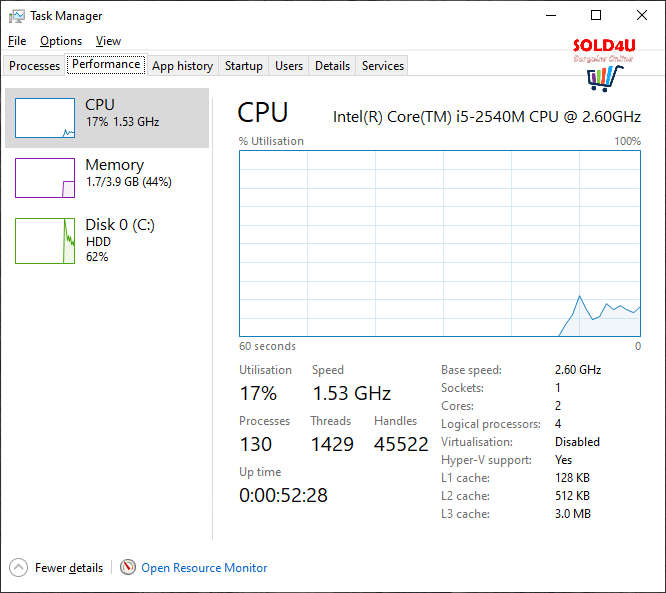Open the Users tab
Screen dimensions: 666x593
pos(289,66)
